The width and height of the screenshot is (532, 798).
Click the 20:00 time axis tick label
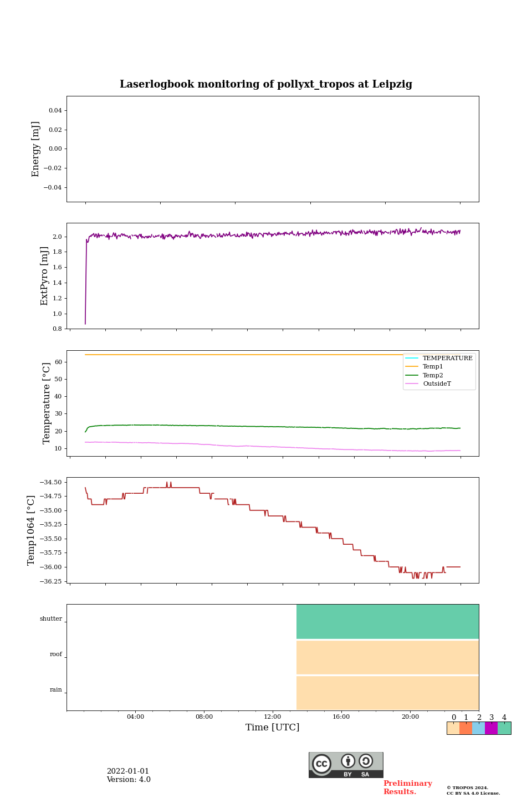pos(410,717)
